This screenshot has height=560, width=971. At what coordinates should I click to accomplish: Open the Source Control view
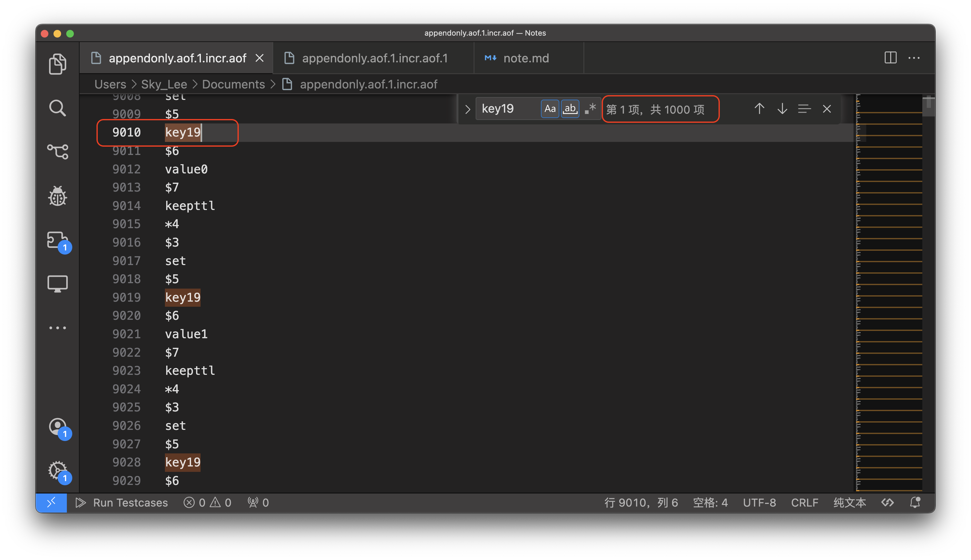click(x=57, y=151)
